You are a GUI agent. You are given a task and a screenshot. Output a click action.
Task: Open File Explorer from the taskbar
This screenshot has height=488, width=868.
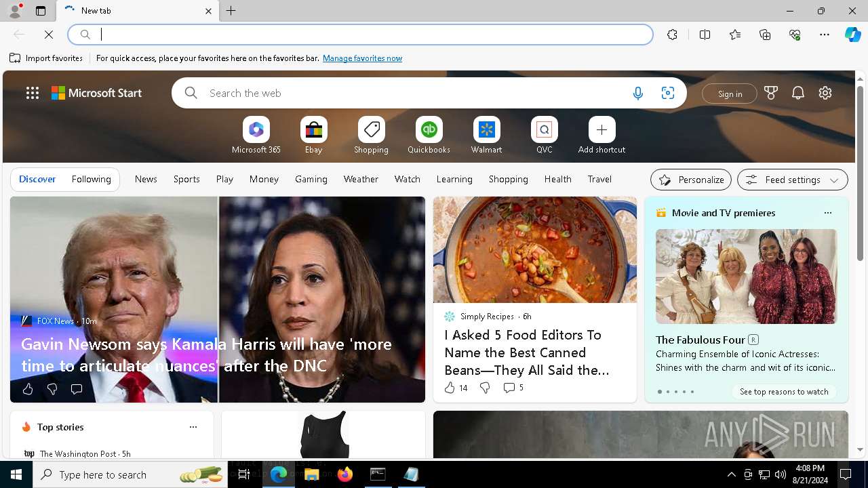click(312, 474)
